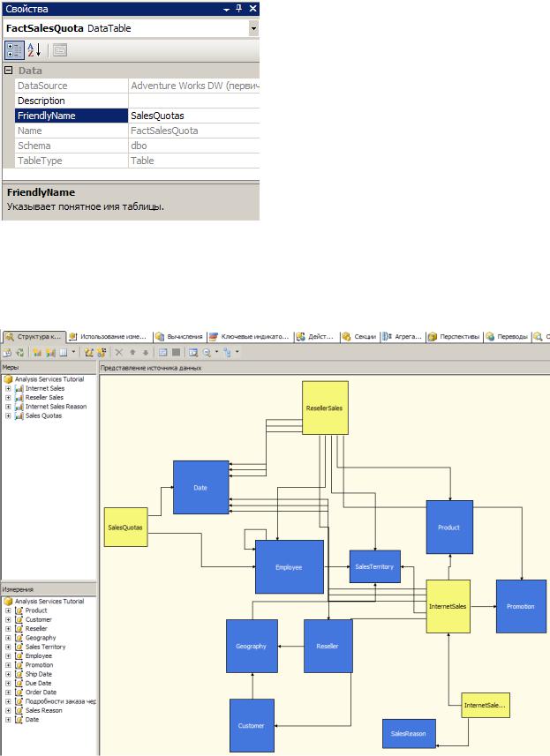
Task: Click the diagram layout toolbar icon
Action: point(227,353)
